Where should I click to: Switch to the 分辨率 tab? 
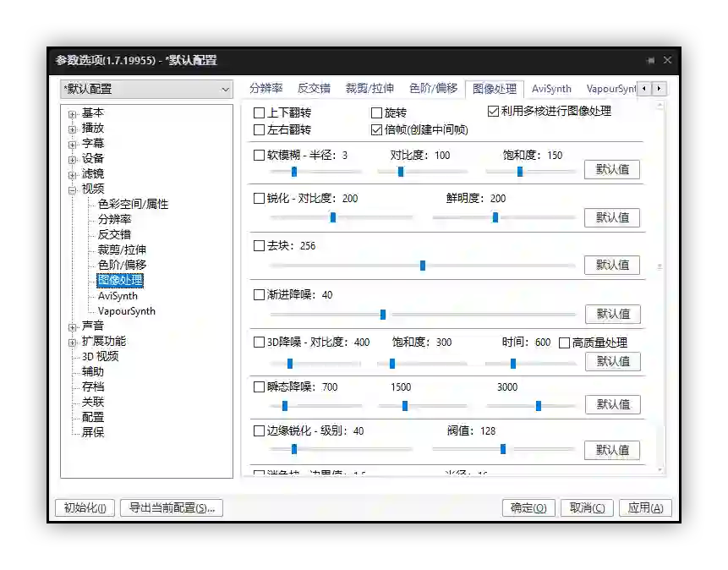click(265, 89)
